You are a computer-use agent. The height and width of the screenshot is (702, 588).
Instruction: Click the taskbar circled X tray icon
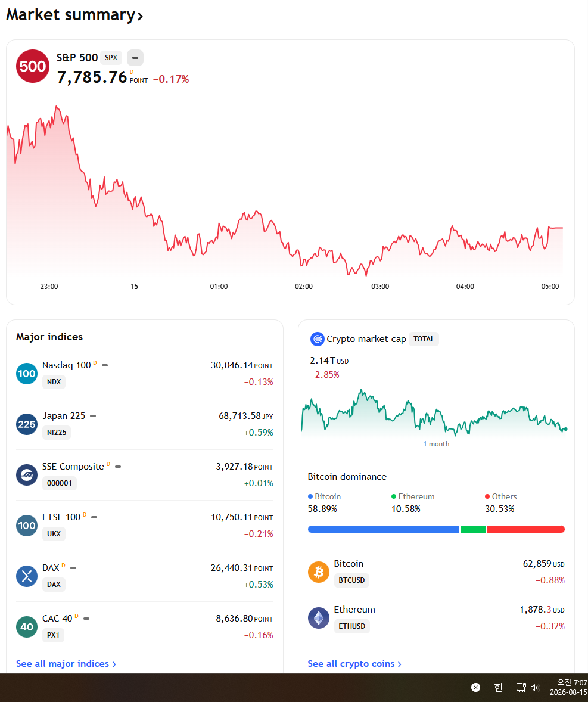[475, 687]
